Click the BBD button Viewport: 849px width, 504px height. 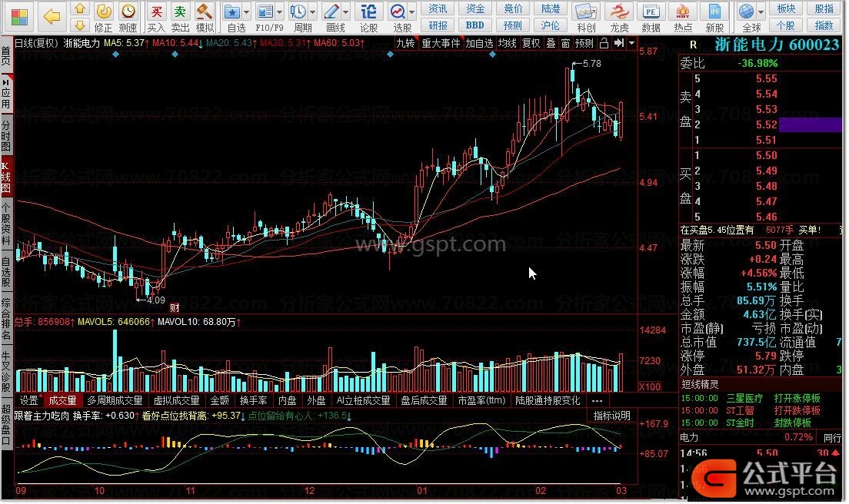coord(474,25)
